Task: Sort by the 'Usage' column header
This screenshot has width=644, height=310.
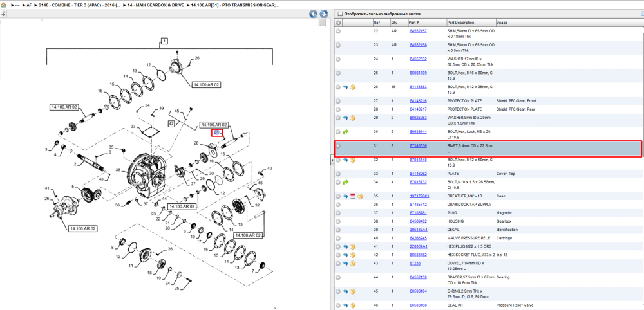Action: point(502,22)
